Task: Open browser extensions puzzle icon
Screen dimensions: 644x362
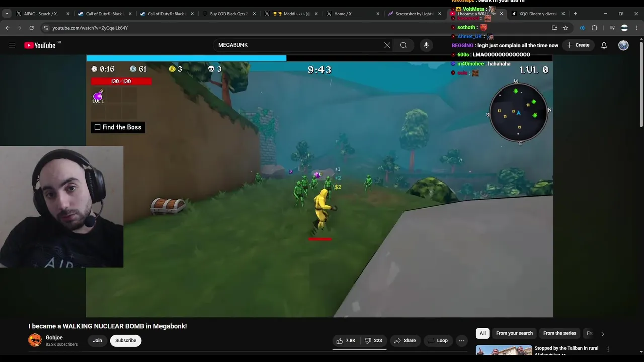Action: coord(594,28)
